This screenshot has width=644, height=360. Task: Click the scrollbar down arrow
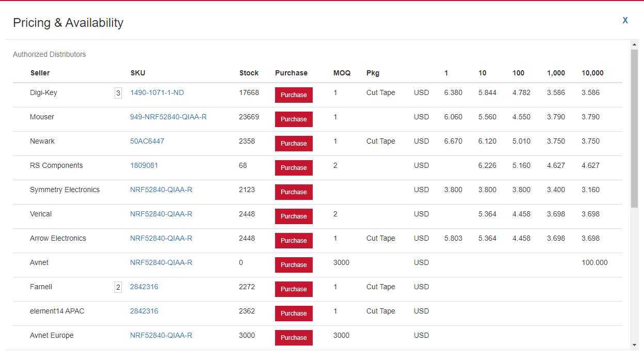click(x=634, y=345)
